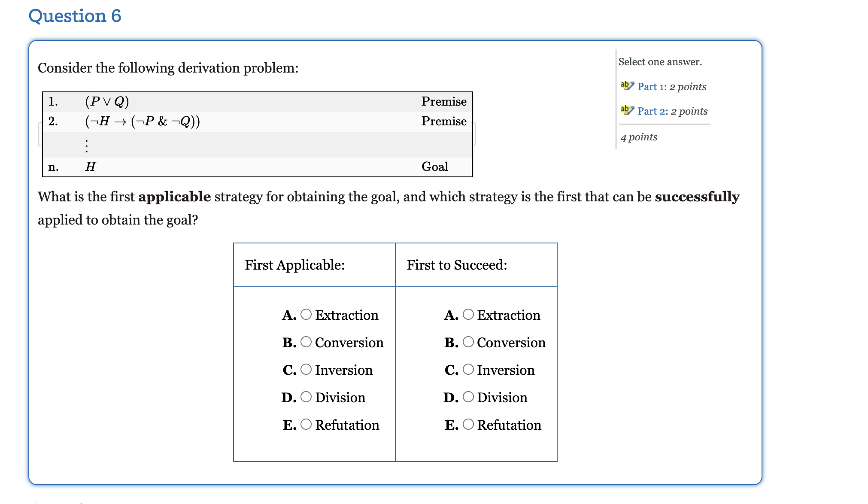Select Extraction under First Applicable
Screen dimensions: 868x504
click(x=305, y=315)
